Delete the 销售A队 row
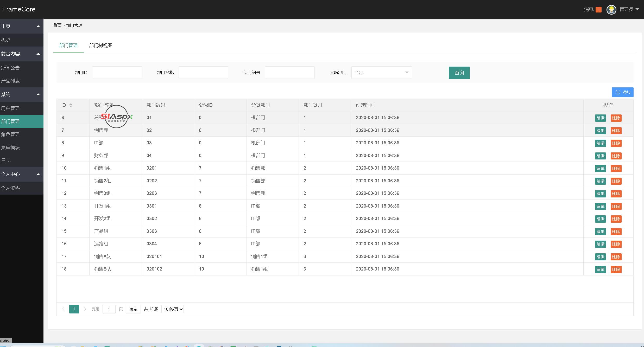 [x=616, y=257]
